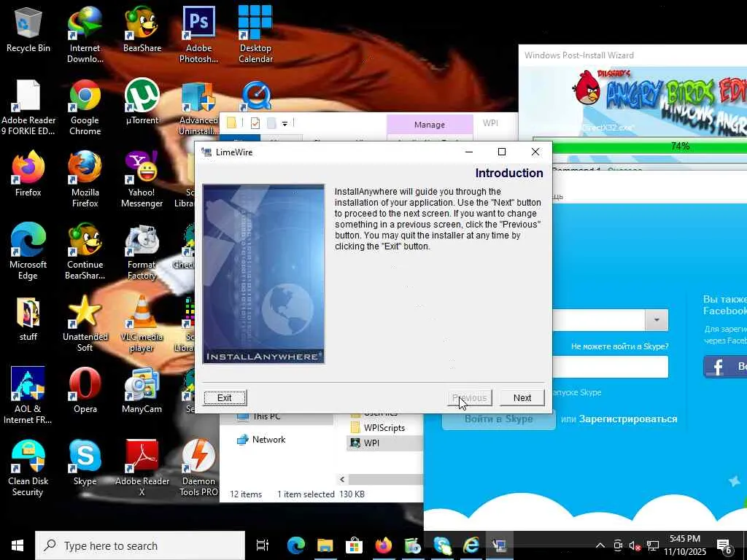
Task: Open Unattended Soft desktop icon
Action: pos(85,324)
